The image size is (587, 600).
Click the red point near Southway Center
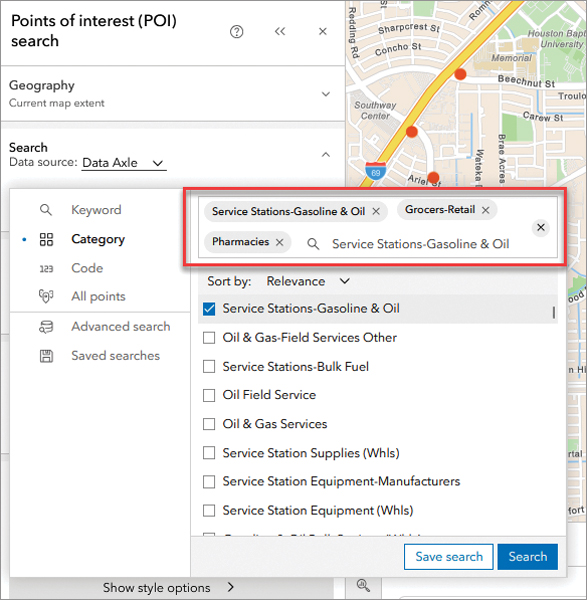point(412,132)
